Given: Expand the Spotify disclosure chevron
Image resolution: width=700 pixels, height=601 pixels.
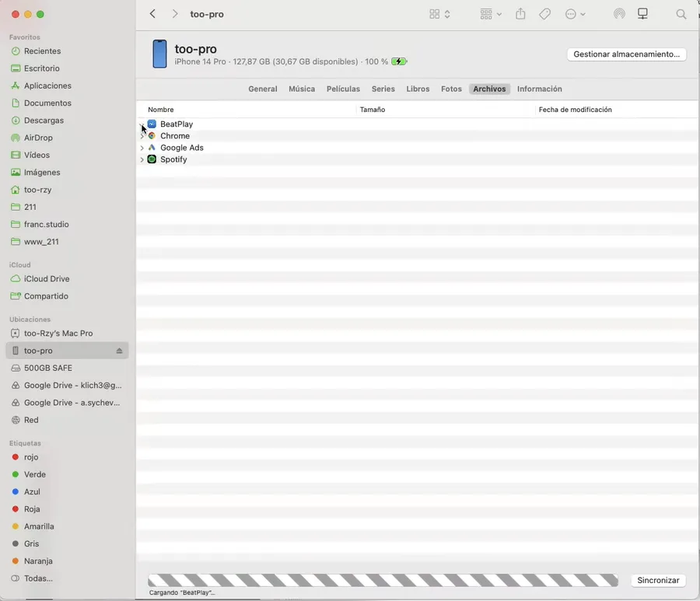Looking at the screenshot, I should tap(142, 159).
